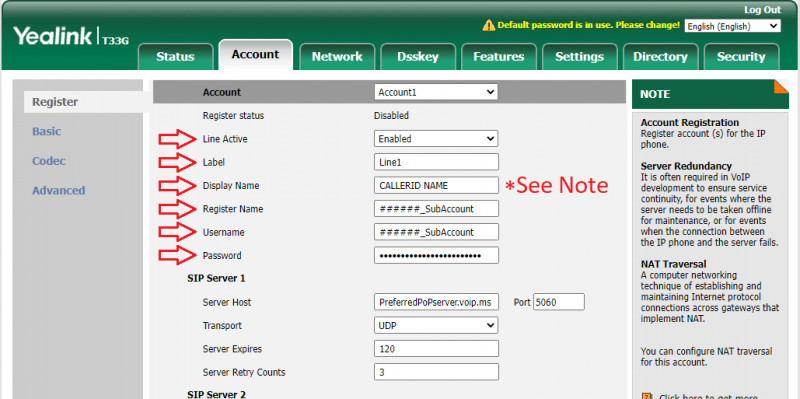Viewport: 800px width, 399px height.
Task: Click the Display Name label
Action: [231, 186]
